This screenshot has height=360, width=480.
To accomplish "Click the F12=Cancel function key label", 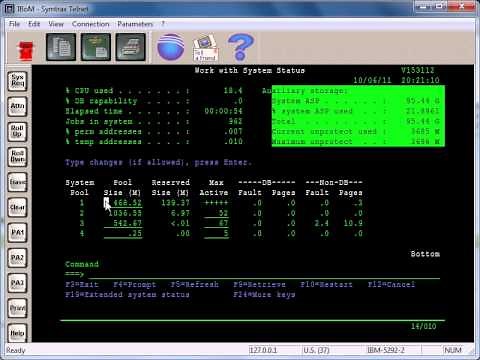I will [391, 285].
